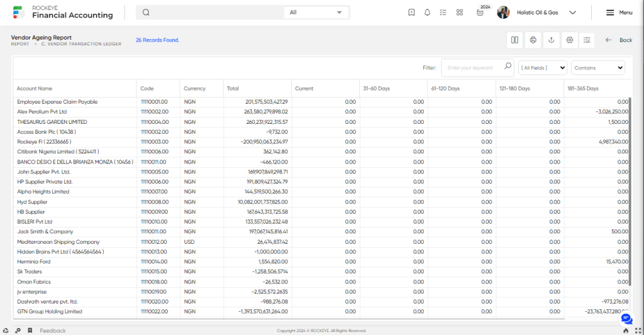Click the filter search magnifier icon
This screenshot has width=644, height=335.
coord(508,66)
